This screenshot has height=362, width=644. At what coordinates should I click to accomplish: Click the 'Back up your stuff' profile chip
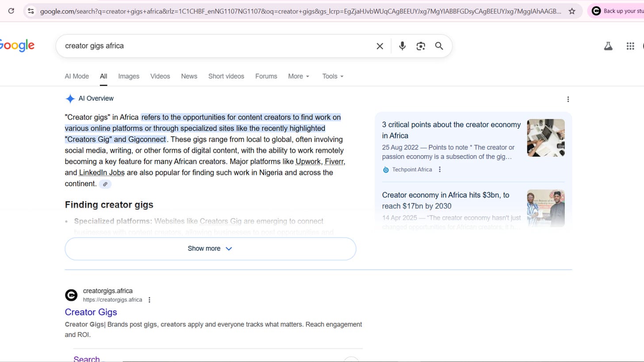tap(617, 11)
